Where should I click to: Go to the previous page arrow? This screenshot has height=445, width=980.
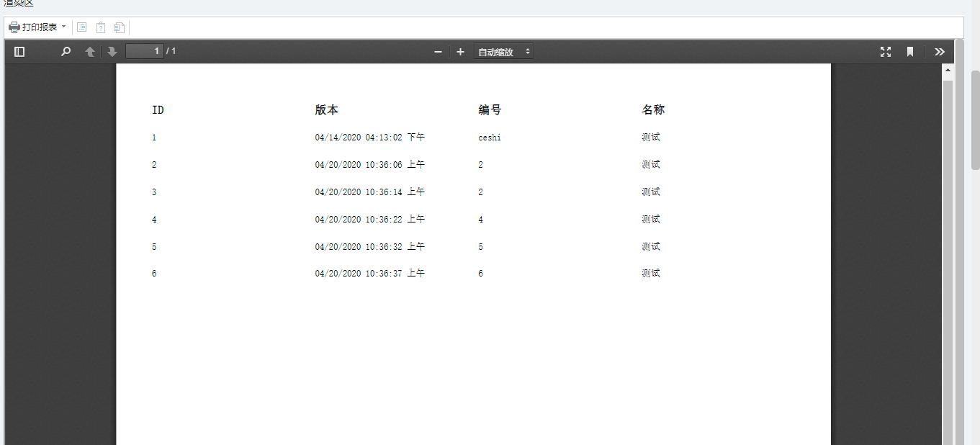pyautogui.click(x=90, y=52)
